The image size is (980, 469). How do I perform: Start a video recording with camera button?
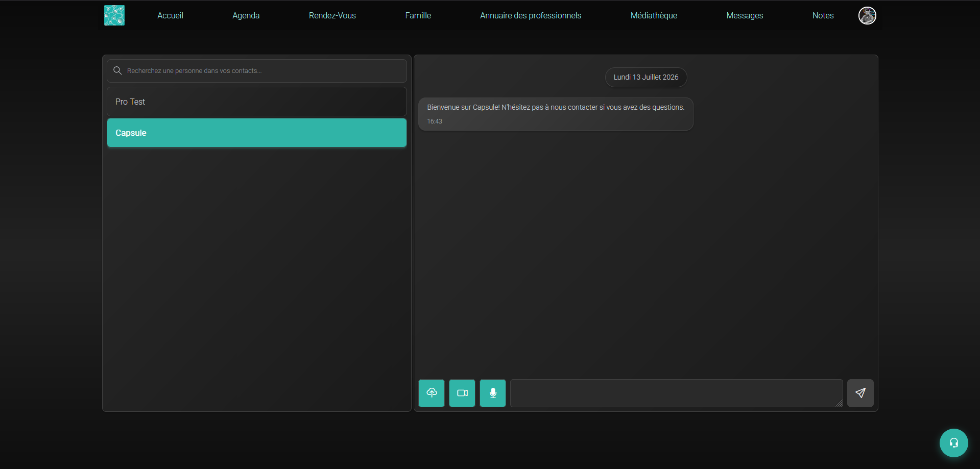coord(462,393)
